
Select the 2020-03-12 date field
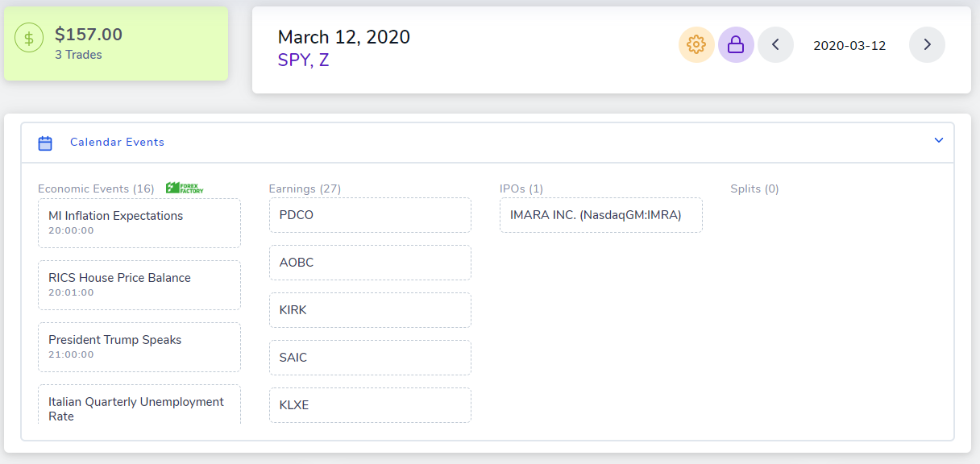tap(849, 45)
